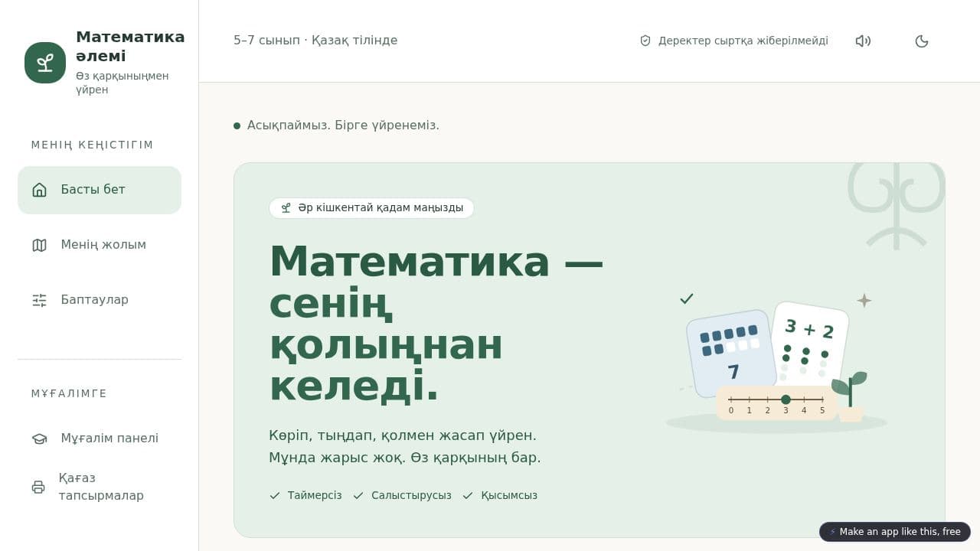
Task: Open Басты бет from sidebar
Action: click(100, 190)
